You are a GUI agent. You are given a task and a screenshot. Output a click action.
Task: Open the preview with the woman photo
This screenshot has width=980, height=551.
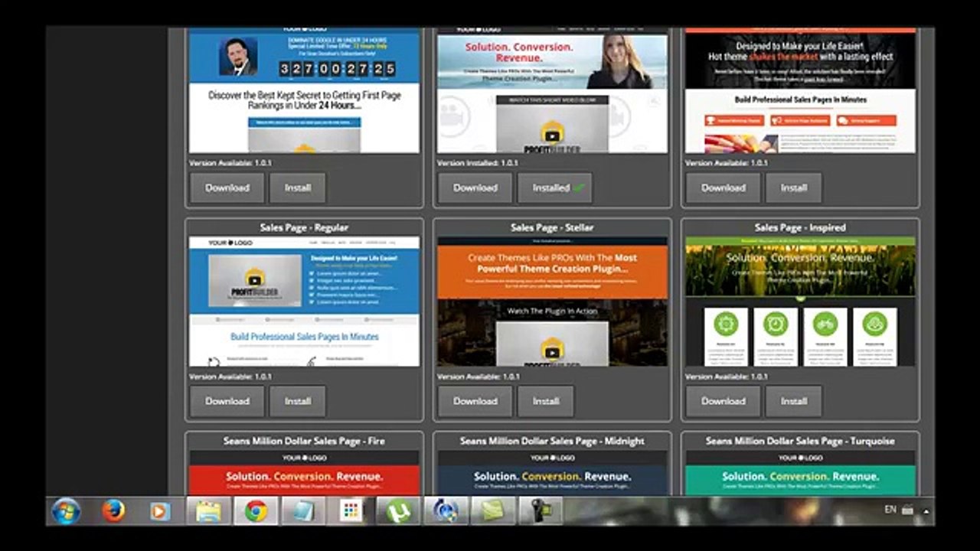[x=552, y=90]
